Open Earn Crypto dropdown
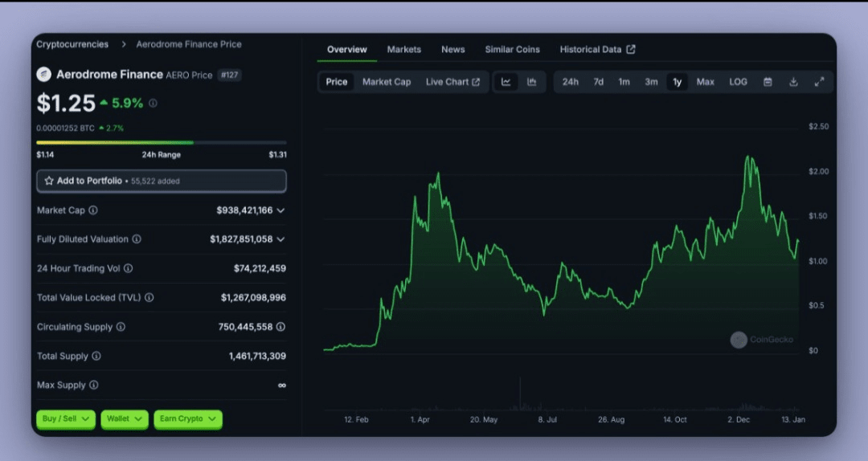 click(187, 419)
